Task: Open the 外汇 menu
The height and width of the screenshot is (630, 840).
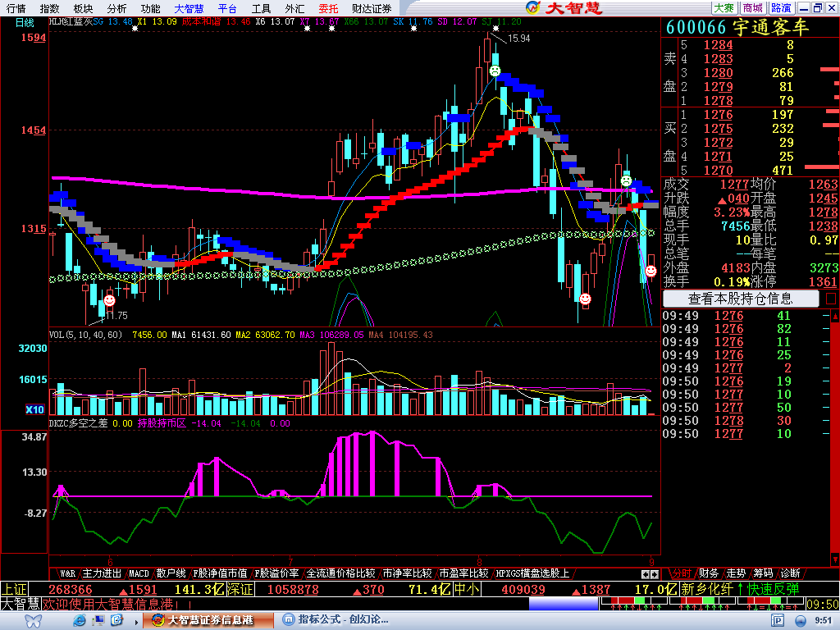Action: tap(294, 8)
